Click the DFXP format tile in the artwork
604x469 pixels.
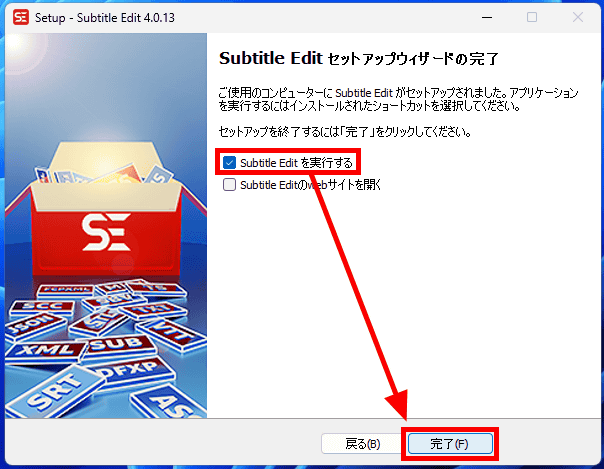(x=131, y=370)
